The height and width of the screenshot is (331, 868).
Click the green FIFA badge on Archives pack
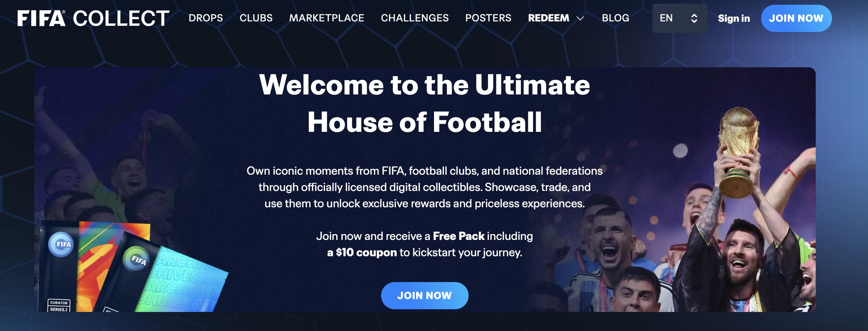pyautogui.click(x=136, y=259)
